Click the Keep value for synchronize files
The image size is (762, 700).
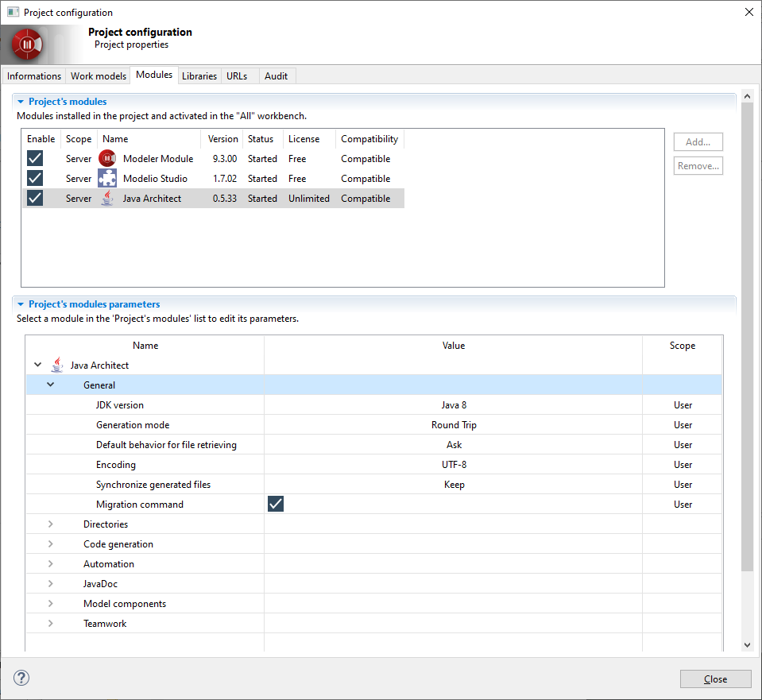454,485
